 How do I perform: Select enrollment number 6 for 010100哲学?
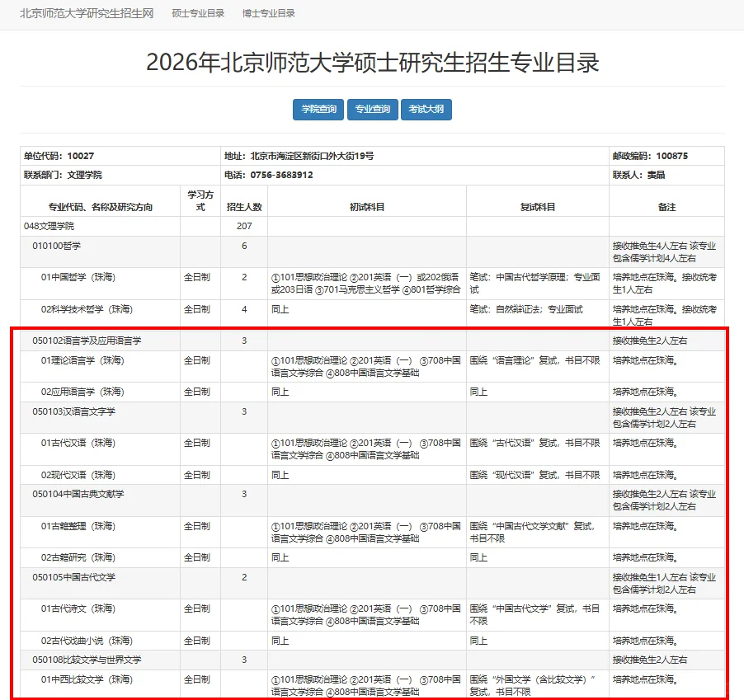[244, 247]
